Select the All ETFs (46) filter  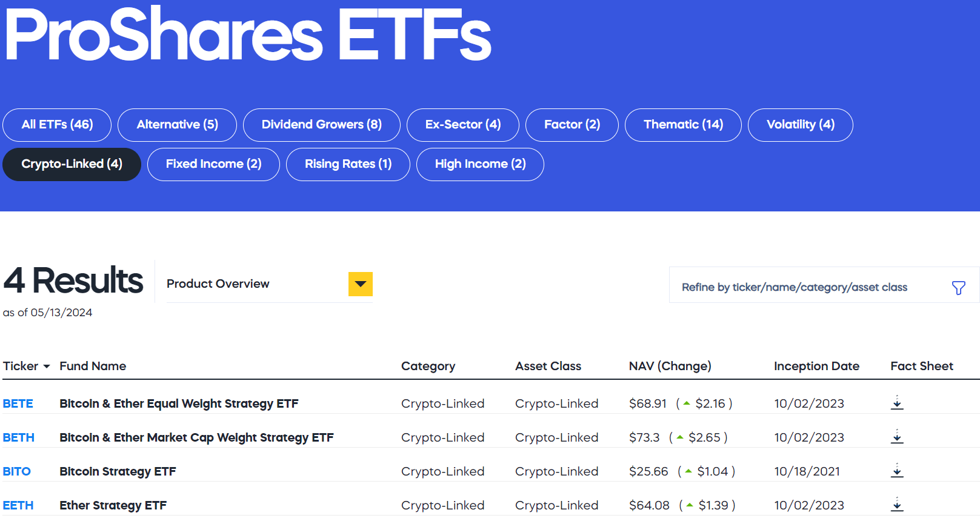pos(57,125)
